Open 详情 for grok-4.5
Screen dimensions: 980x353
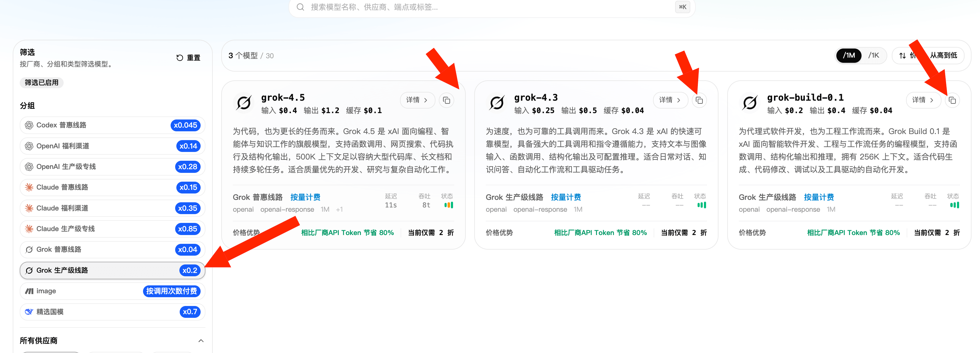pyautogui.click(x=417, y=100)
